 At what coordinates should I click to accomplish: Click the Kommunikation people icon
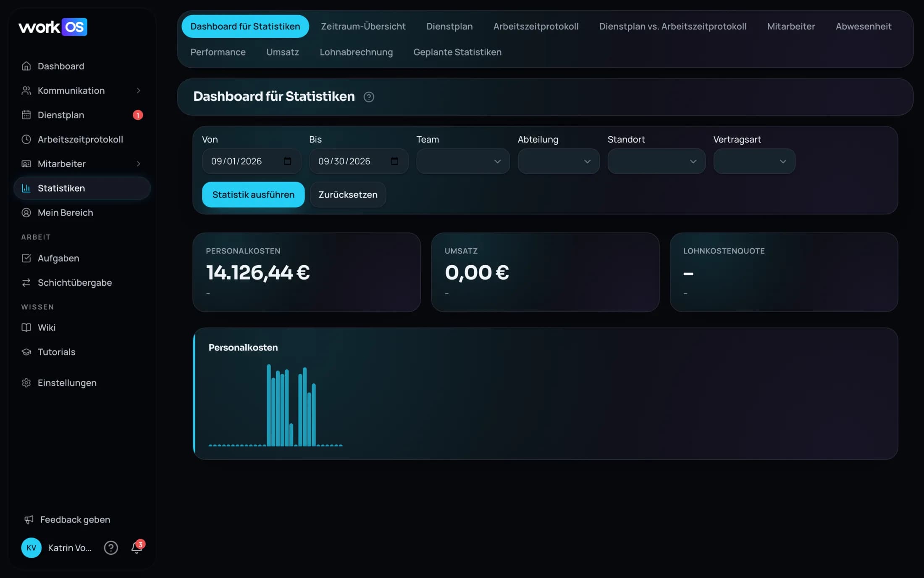26,90
